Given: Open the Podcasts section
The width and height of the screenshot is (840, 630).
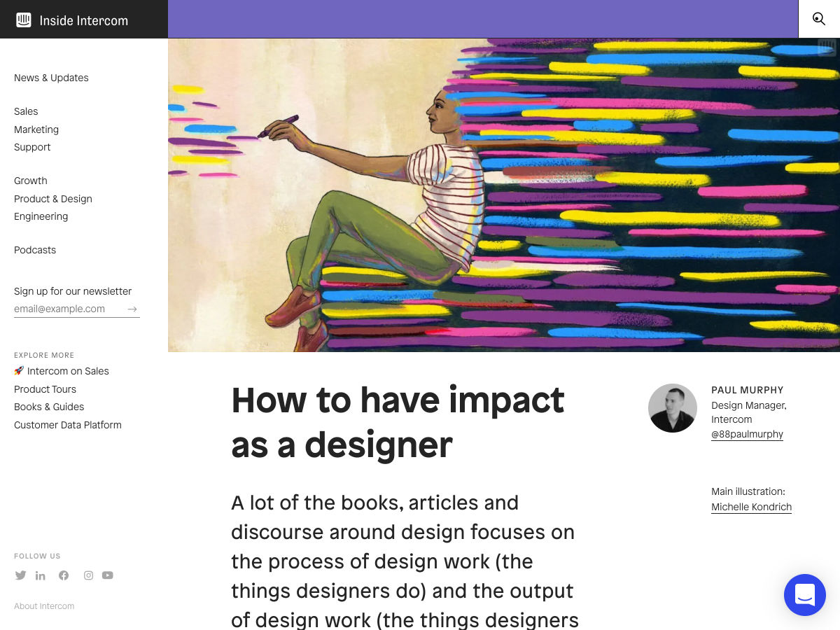Looking at the screenshot, I should tap(35, 250).
